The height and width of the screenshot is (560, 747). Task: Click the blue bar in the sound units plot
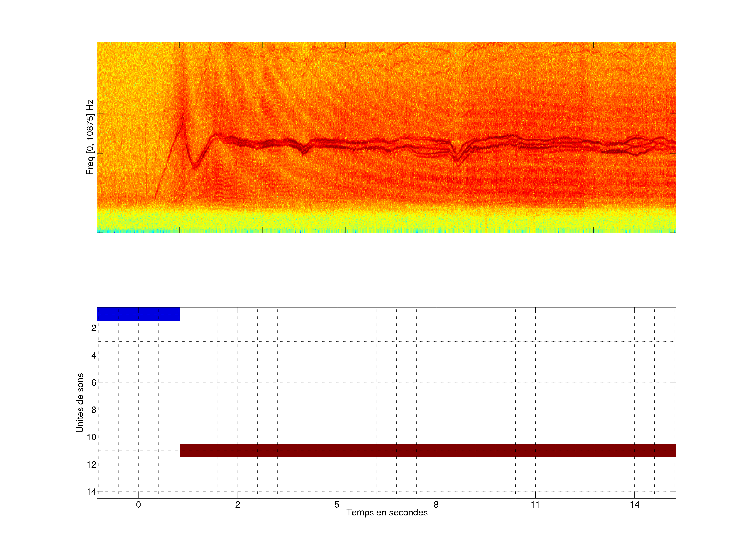(138, 314)
